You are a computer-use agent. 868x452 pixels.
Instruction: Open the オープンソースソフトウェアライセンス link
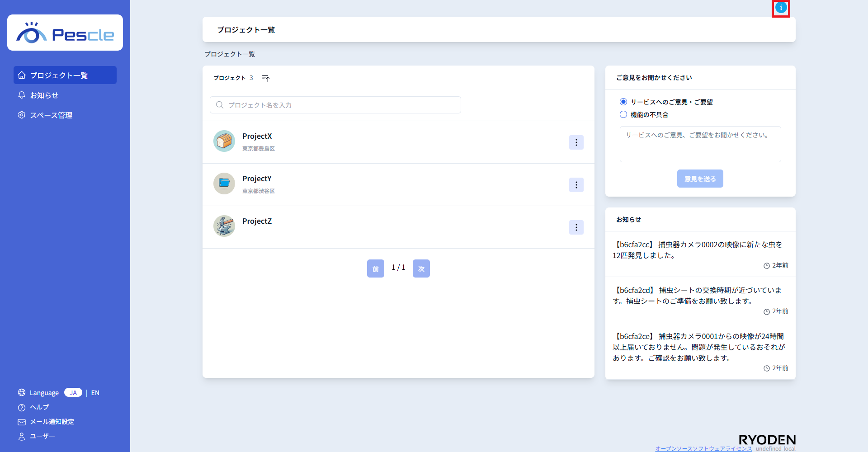(703, 448)
